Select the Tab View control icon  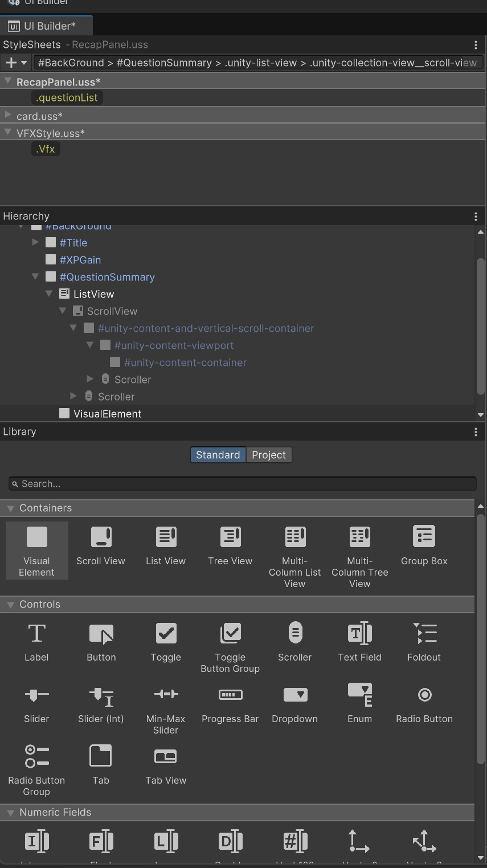166,756
